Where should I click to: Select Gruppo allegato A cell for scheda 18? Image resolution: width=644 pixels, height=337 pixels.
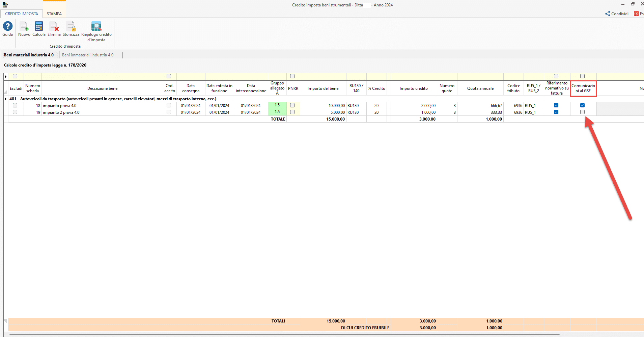[x=277, y=105]
